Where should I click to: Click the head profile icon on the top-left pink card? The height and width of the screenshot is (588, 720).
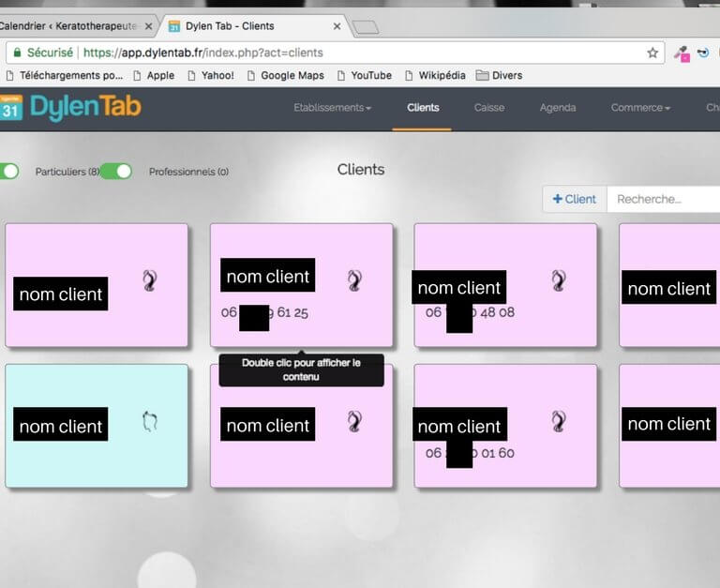[150, 279]
